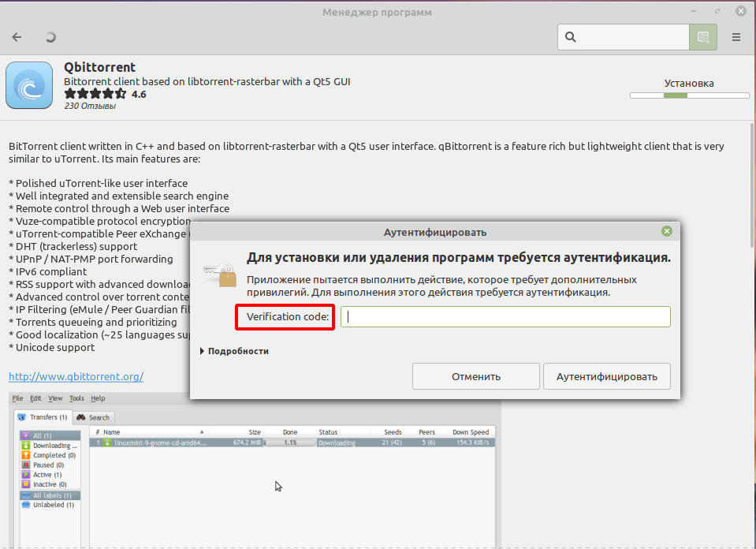Click the Аутентифицировать button
756x549 pixels.
(x=606, y=376)
